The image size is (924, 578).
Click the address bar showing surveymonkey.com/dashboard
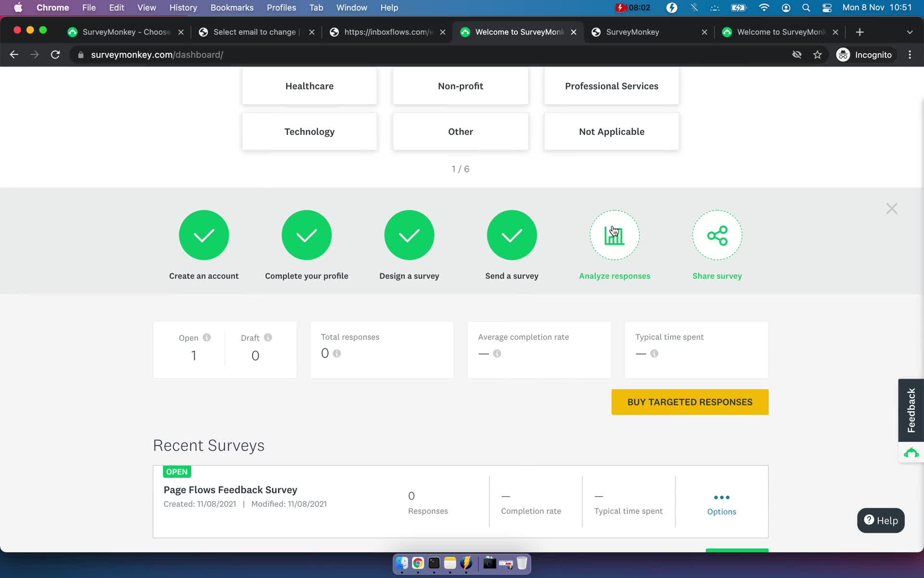click(158, 54)
